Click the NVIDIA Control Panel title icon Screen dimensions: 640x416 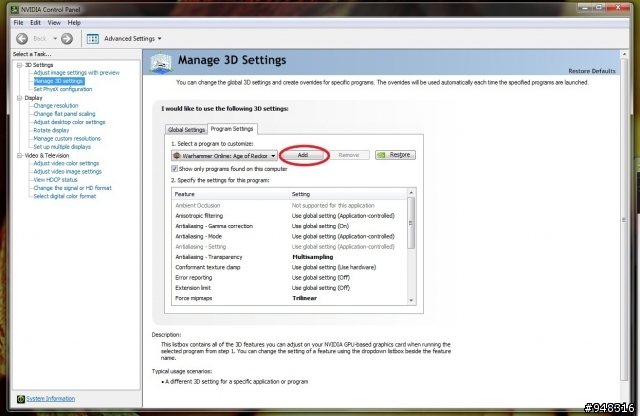pos(15,9)
